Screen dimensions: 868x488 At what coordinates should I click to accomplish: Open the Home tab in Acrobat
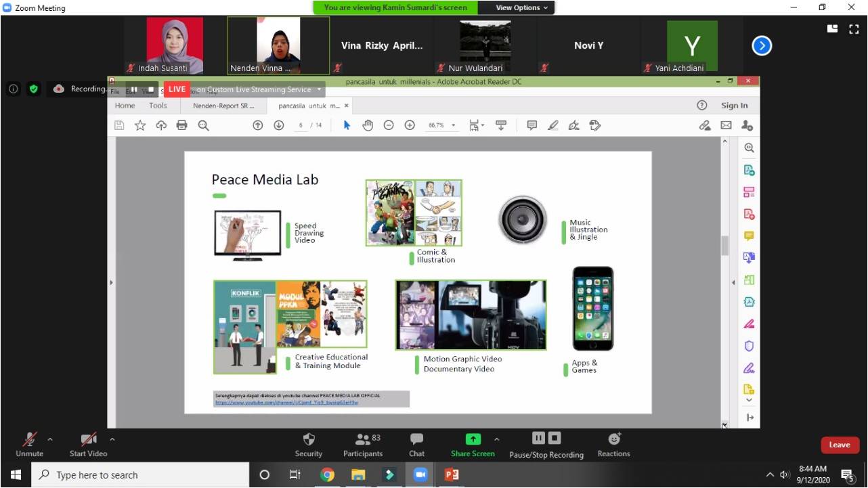[125, 106]
